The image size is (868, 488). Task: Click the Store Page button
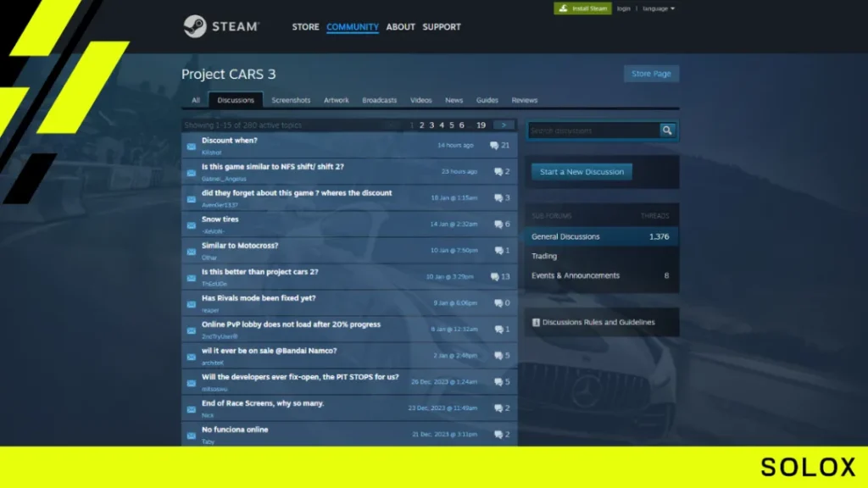(x=651, y=74)
